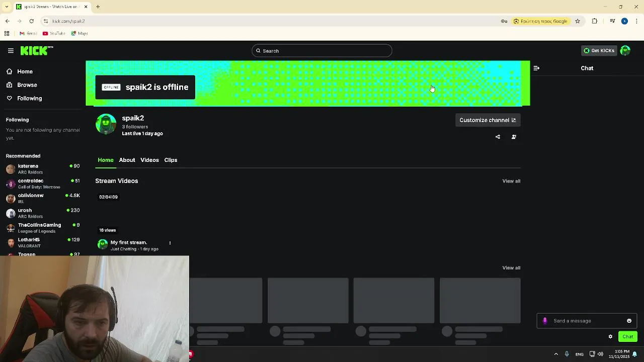Open the Chrome three-dot menu
The image size is (644, 362).
tap(637, 21)
